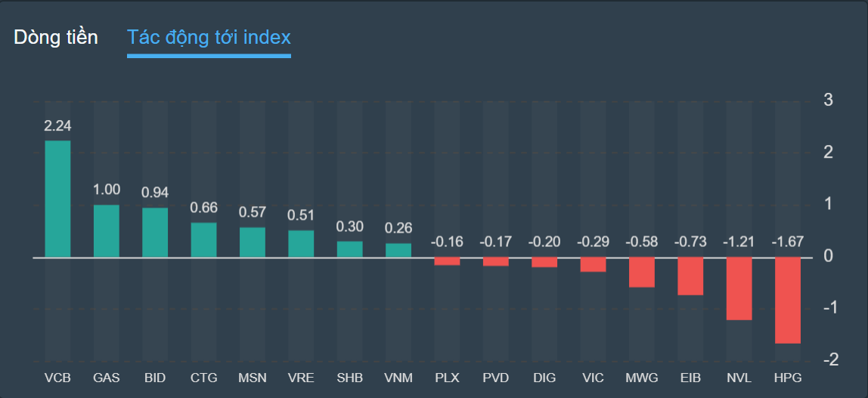868x398 pixels.
Task: Click the GAS bar in chart
Action: [106, 231]
